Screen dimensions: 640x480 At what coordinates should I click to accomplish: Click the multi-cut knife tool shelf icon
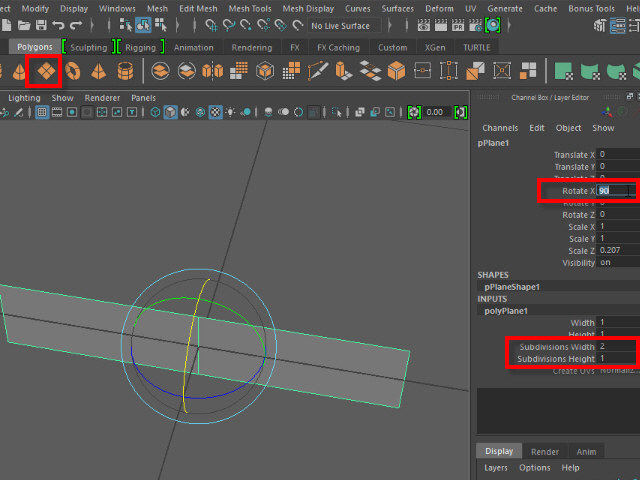point(318,71)
